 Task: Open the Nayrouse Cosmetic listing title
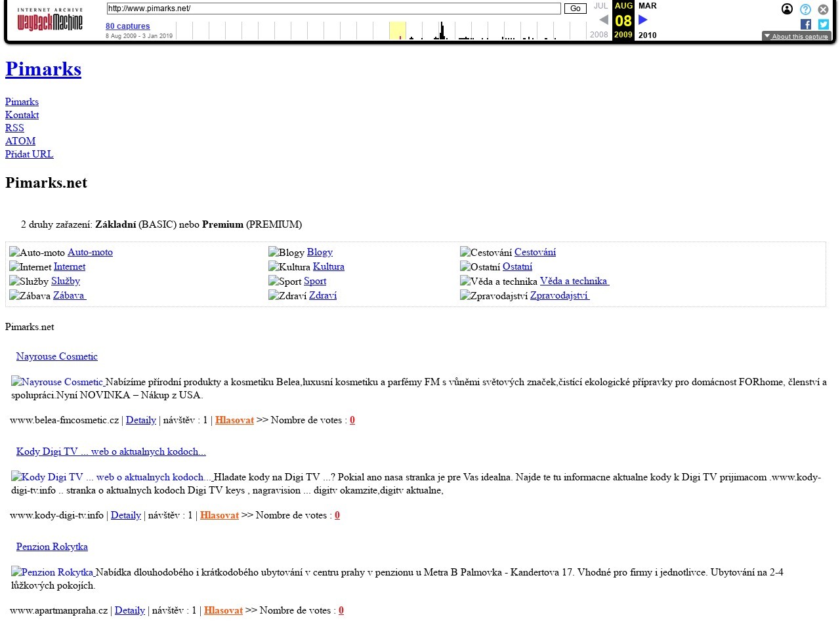pos(56,356)
